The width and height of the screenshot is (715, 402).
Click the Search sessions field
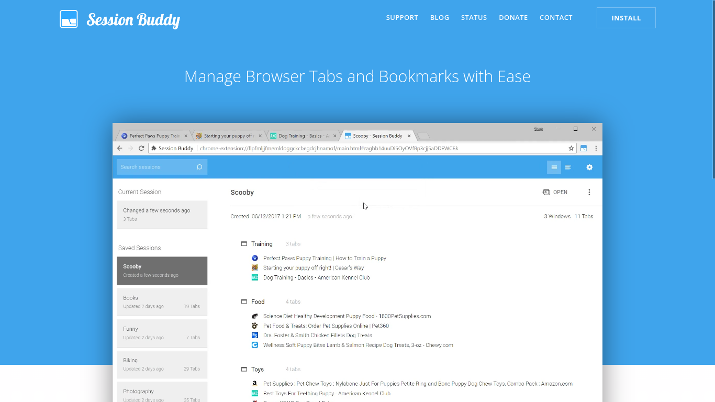coord(162,167)
